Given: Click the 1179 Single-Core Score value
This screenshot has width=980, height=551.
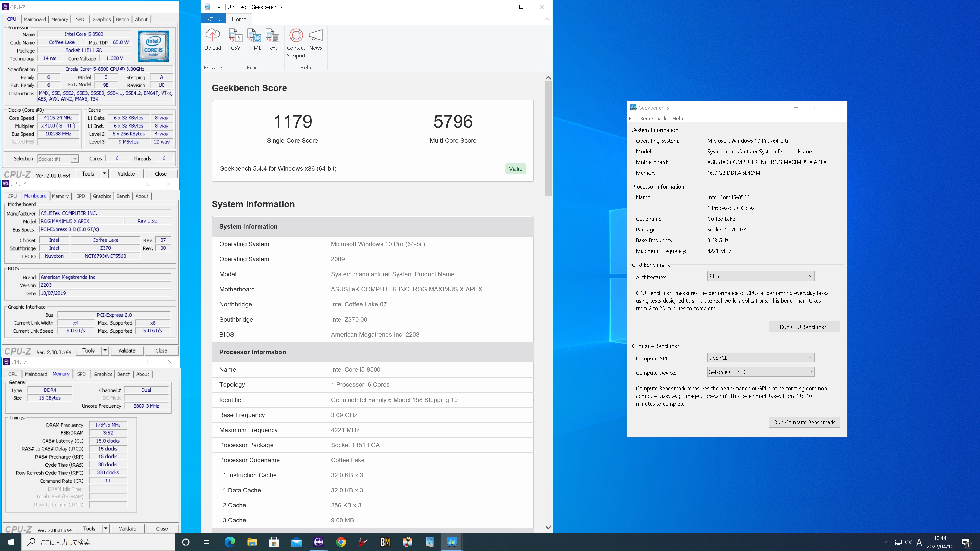Looking at the screenshot, I should tap(292, 121).
